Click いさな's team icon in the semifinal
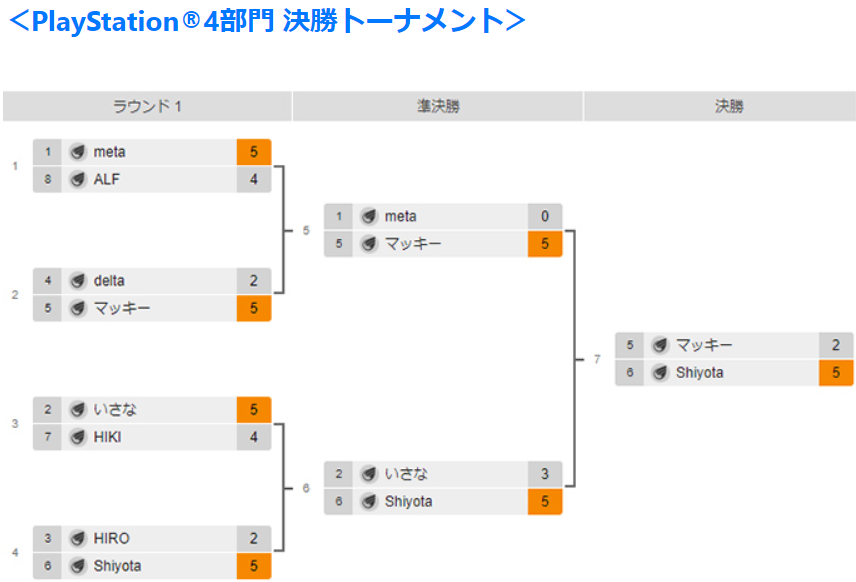Viewport: 856px width, 582px height. [x=369, y=474]
